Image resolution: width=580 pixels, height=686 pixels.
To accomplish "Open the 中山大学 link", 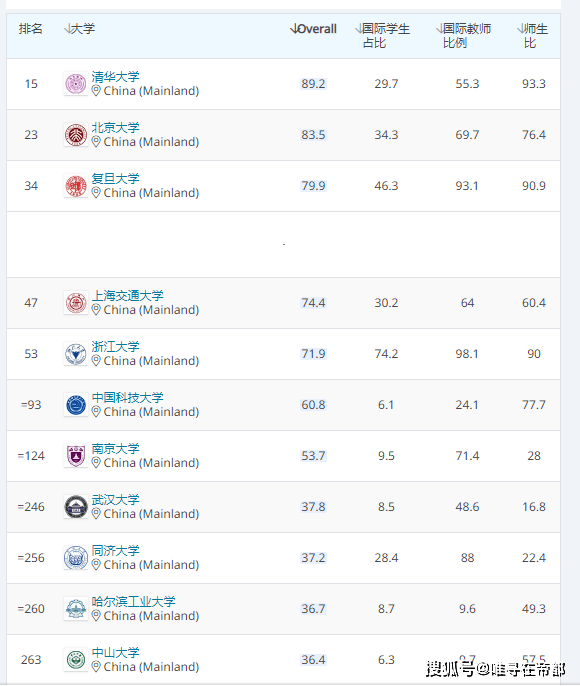I will 115,652.
